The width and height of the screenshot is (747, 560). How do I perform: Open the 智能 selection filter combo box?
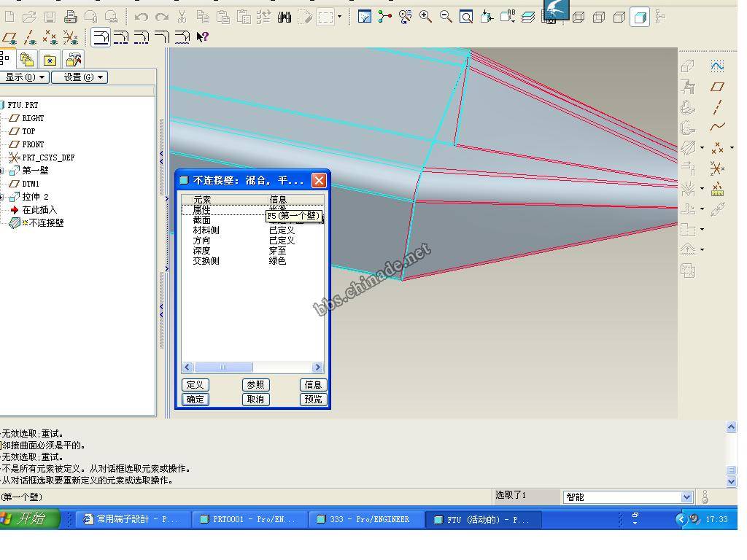pyautogui.click(x=627, y=497)
